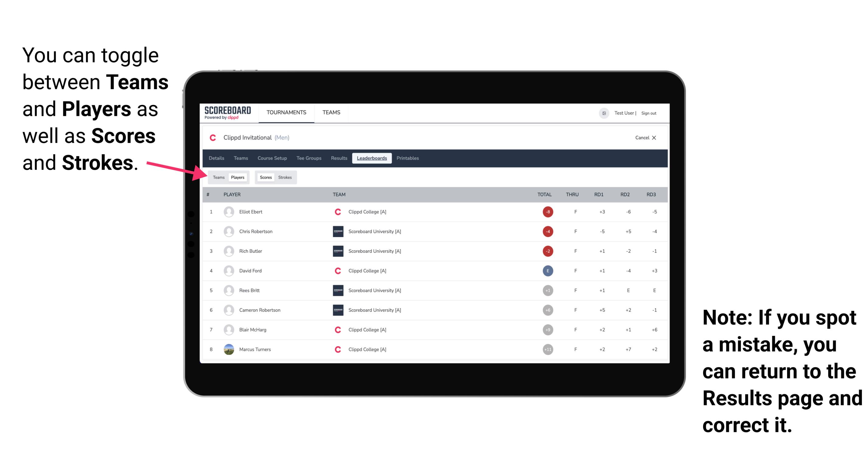Viewport: 868px width, 467px height.
Task: Click Cancel to exit tournament view
Action: (644, 138)
